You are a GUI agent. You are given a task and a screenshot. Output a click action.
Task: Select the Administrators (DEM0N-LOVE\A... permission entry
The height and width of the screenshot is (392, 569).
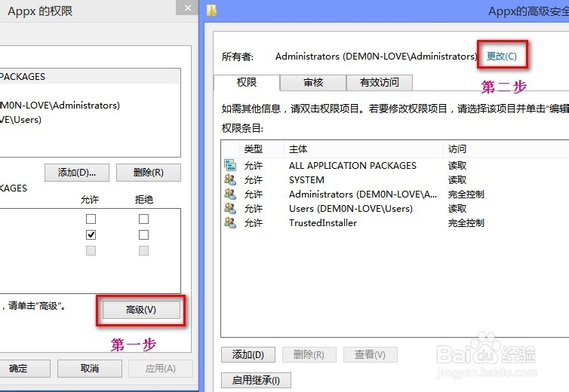(395, 194)
